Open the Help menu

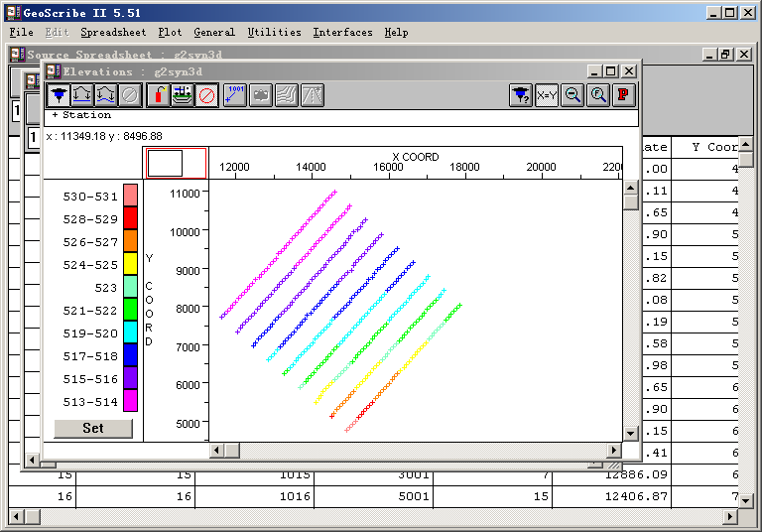[x=396, y=32]
